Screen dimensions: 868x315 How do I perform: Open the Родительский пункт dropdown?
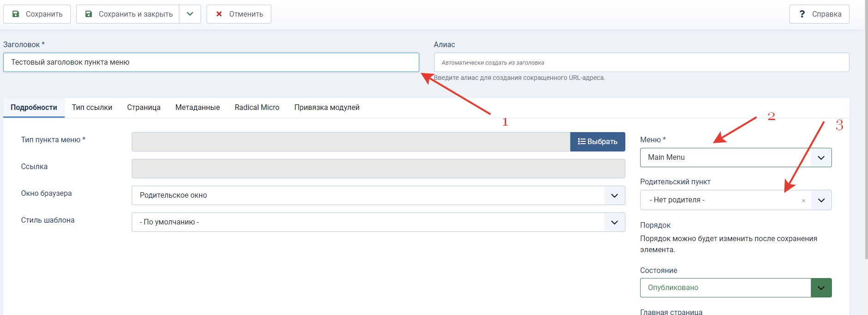point(736,200)
